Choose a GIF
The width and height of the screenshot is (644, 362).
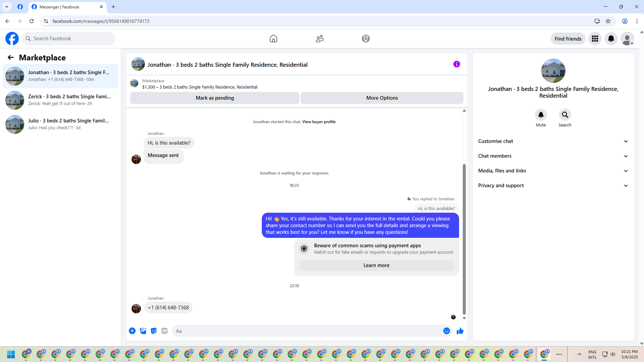164,331
